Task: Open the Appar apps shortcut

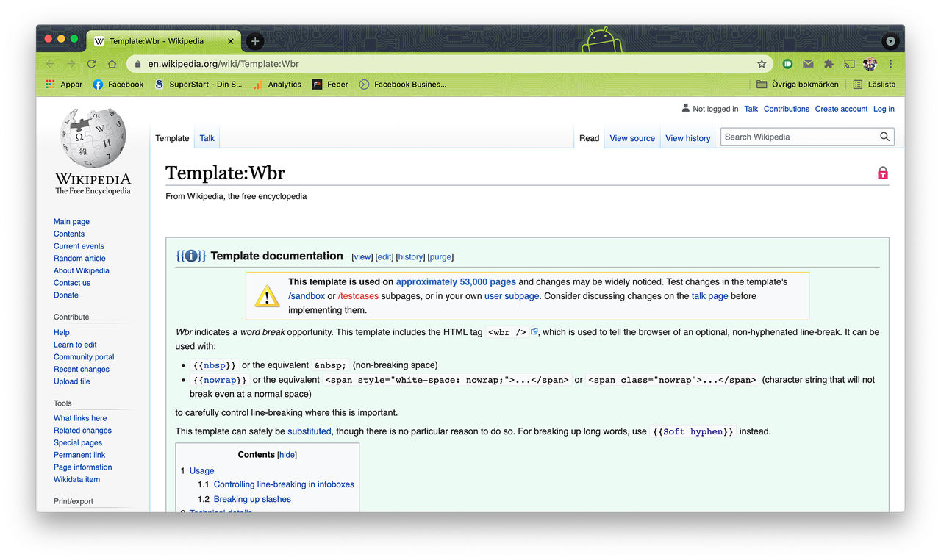Action: tap(64, 85)
